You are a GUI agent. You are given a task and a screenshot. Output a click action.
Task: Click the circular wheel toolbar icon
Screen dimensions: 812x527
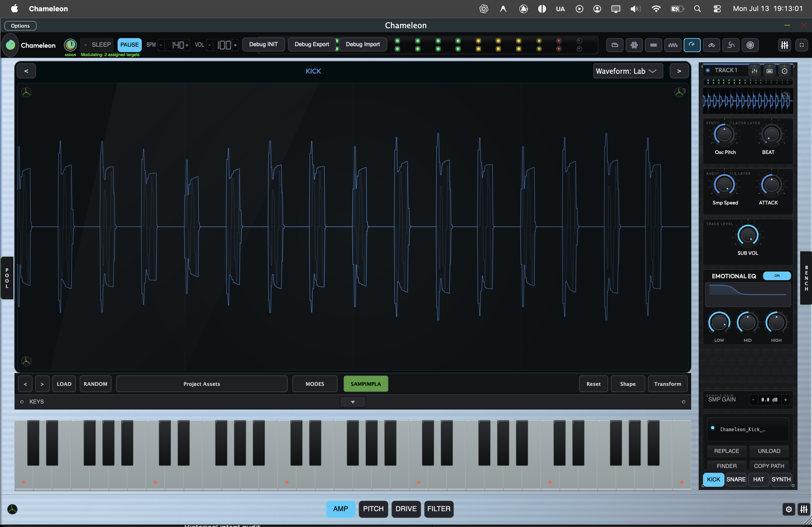750,45
